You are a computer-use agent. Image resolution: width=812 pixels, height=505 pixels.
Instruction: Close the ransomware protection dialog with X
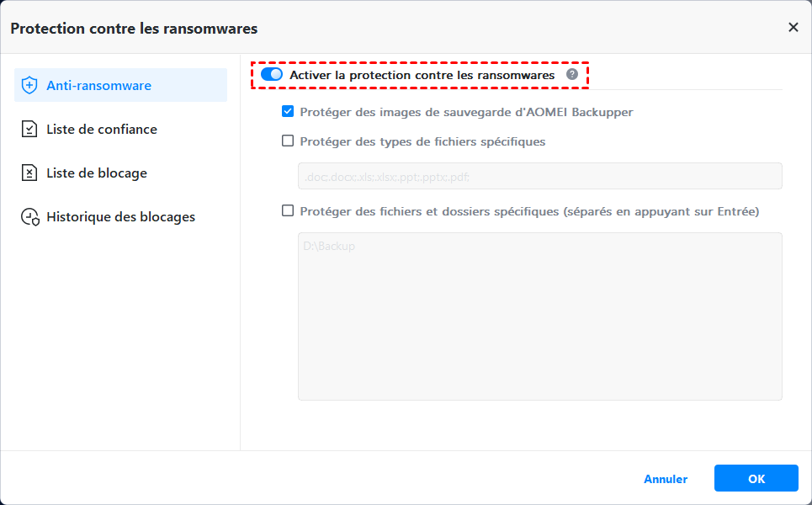pos(793,28)
